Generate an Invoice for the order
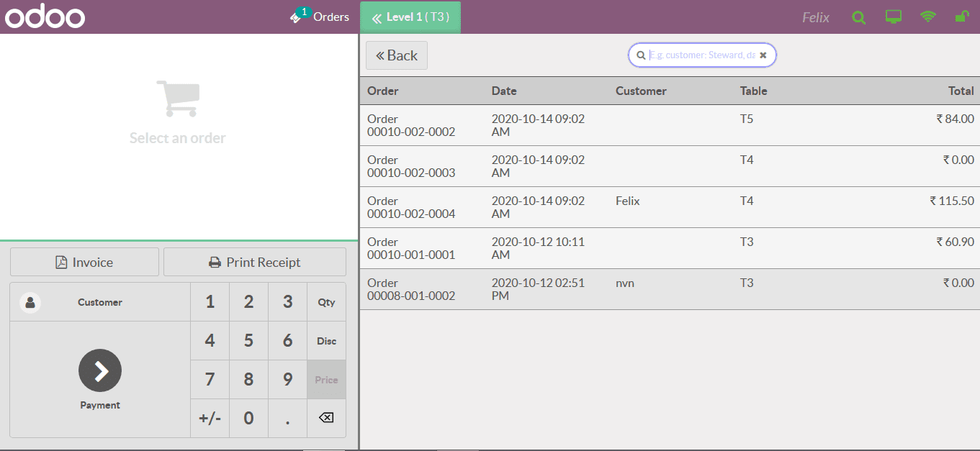 click(84, 261)
